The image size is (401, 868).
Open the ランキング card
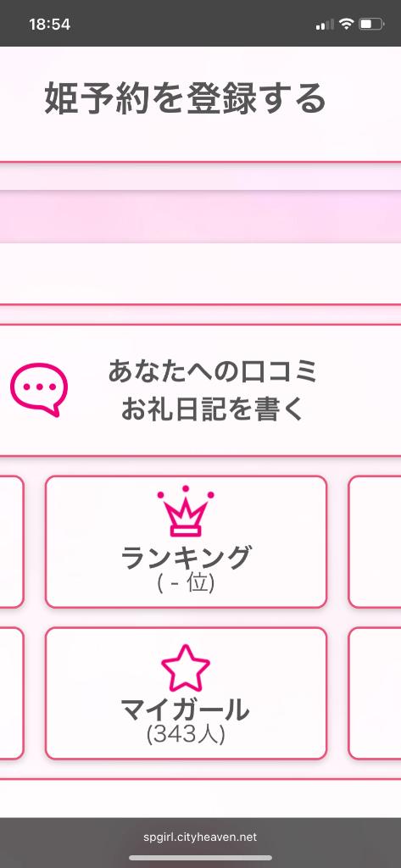click(x=187, y=542)
